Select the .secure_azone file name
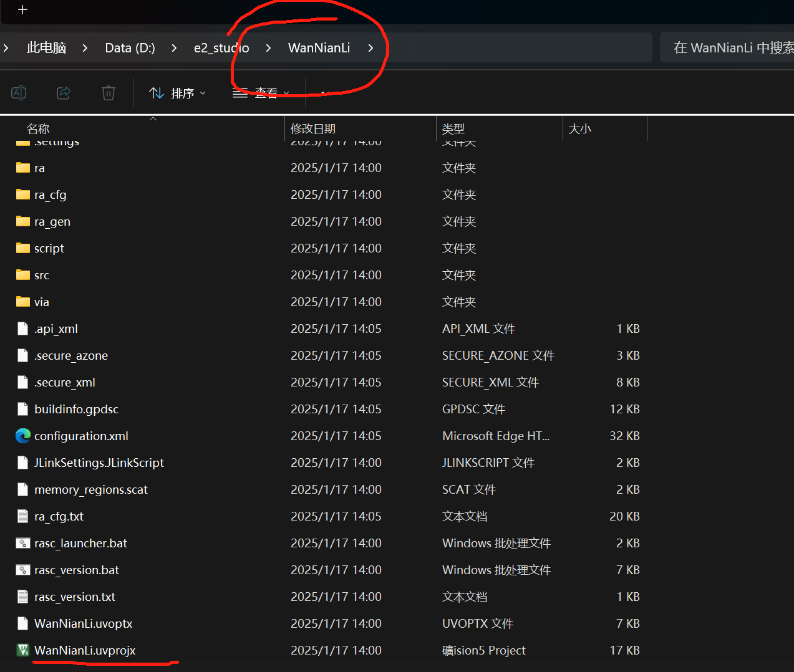 tap(71, 355)
